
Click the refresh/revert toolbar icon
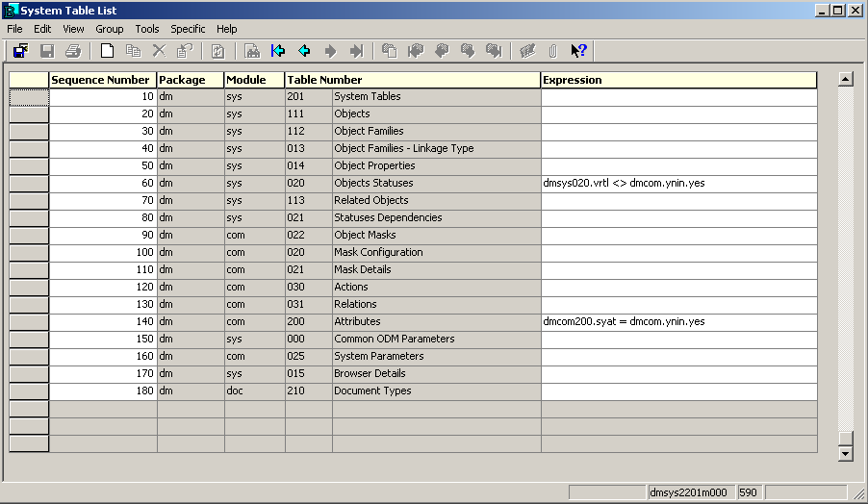click(x=217, y=51)
